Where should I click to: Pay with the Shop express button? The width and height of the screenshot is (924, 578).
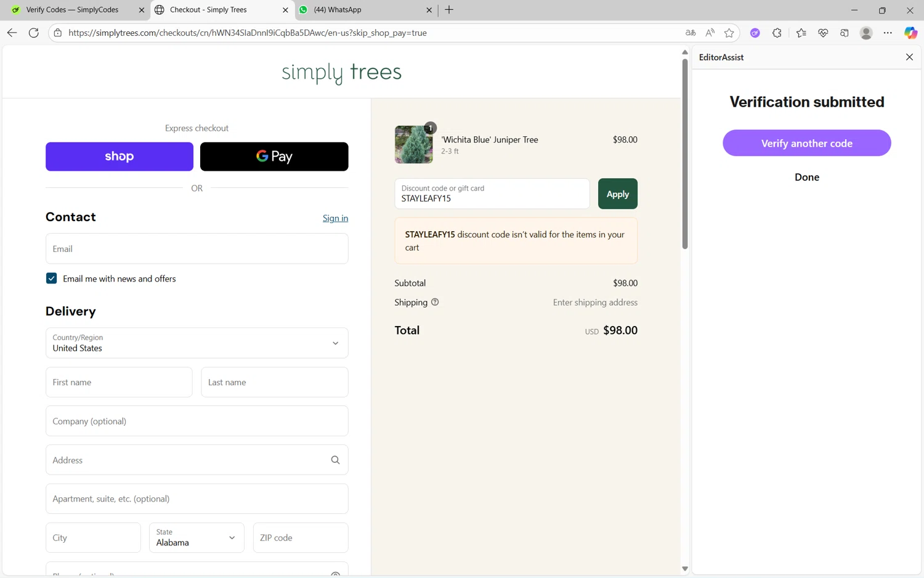pos(120,157)
